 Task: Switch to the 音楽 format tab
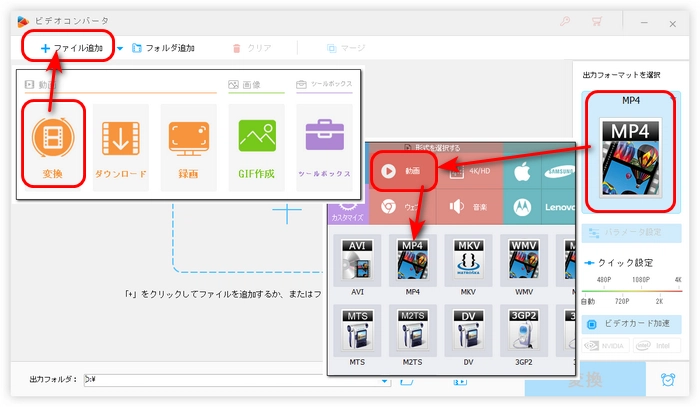pos(468,206)
